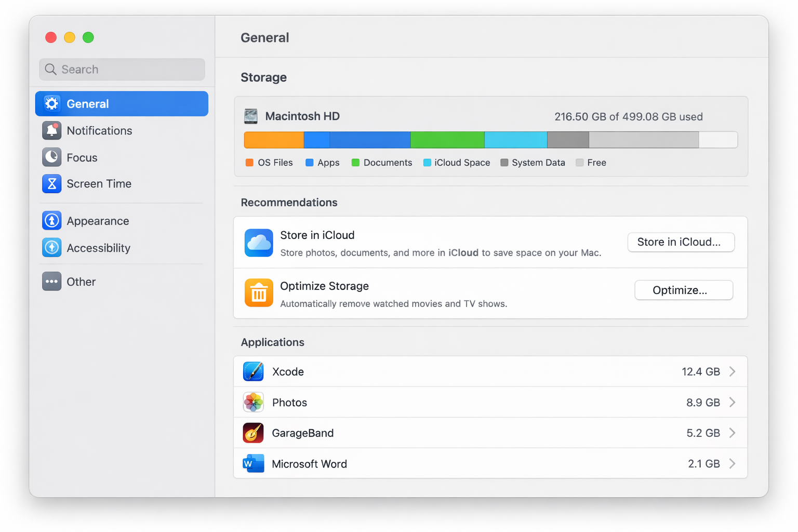
Task: Click the cyan iCloud Space bar segment
Action: click(515, 140)
